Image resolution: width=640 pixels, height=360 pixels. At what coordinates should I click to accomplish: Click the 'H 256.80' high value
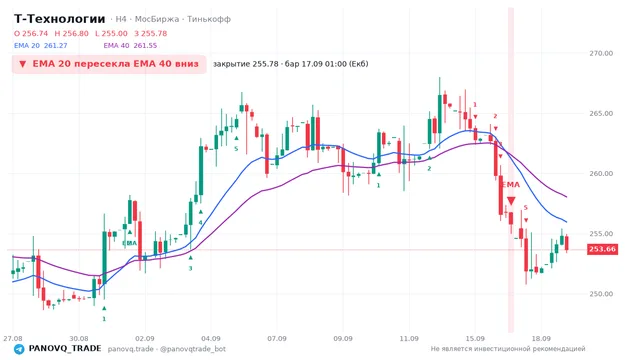(x=71, y=33)
